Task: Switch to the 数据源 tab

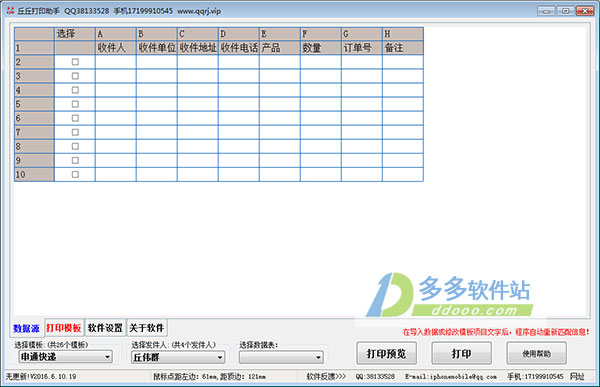Action: click(x=26, y=328)
